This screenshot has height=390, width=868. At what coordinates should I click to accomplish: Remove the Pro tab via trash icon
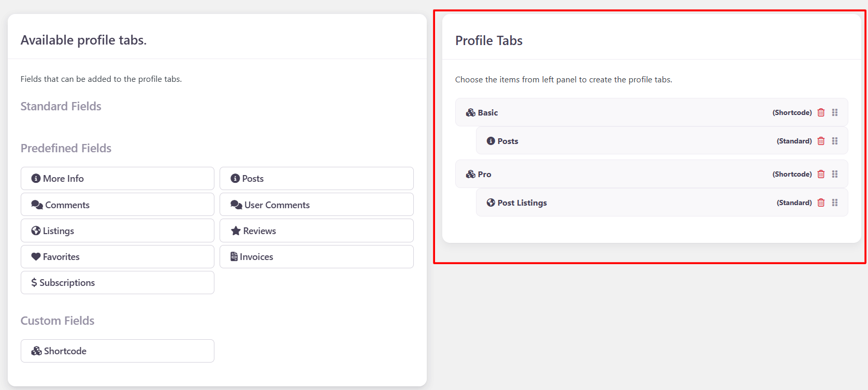(x=821, y=174)
